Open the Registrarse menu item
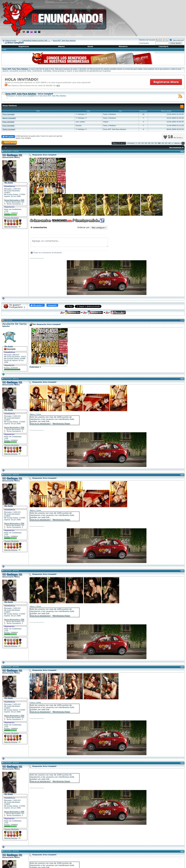 tap(24, 46)
